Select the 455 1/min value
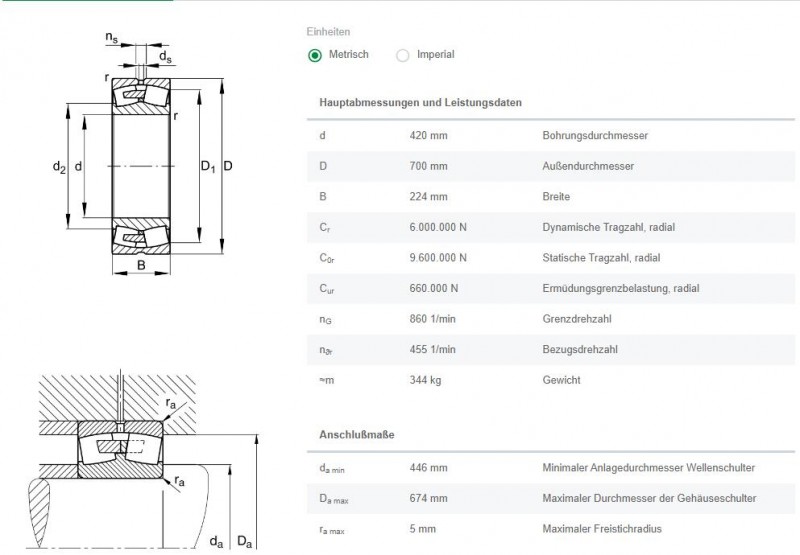The image size is (800, 555). [x=432, y=350]
